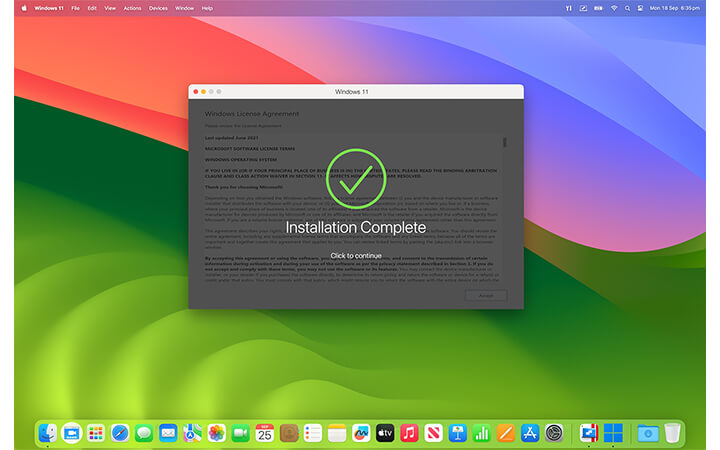Screen dimensions: 720x450
Task: Open News from the Dock
Action: pyautogui.click(x=433, y=433)
